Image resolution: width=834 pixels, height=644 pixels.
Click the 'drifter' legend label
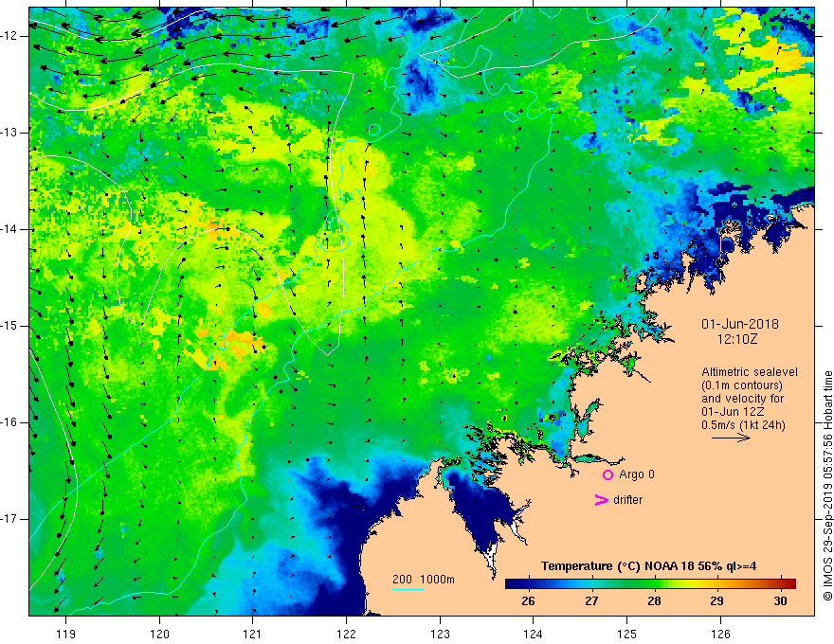pyautogui.click(x=627, y=500)
